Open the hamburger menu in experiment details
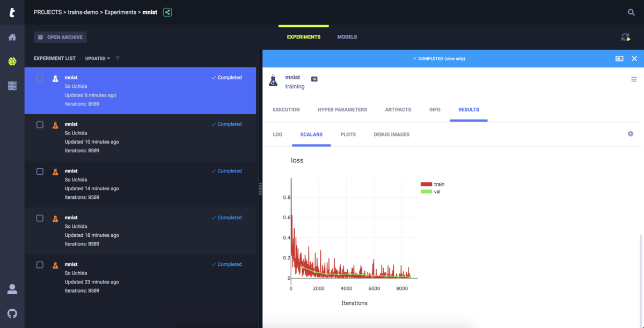This screenshot has height=328, width=644. point(634,79)
